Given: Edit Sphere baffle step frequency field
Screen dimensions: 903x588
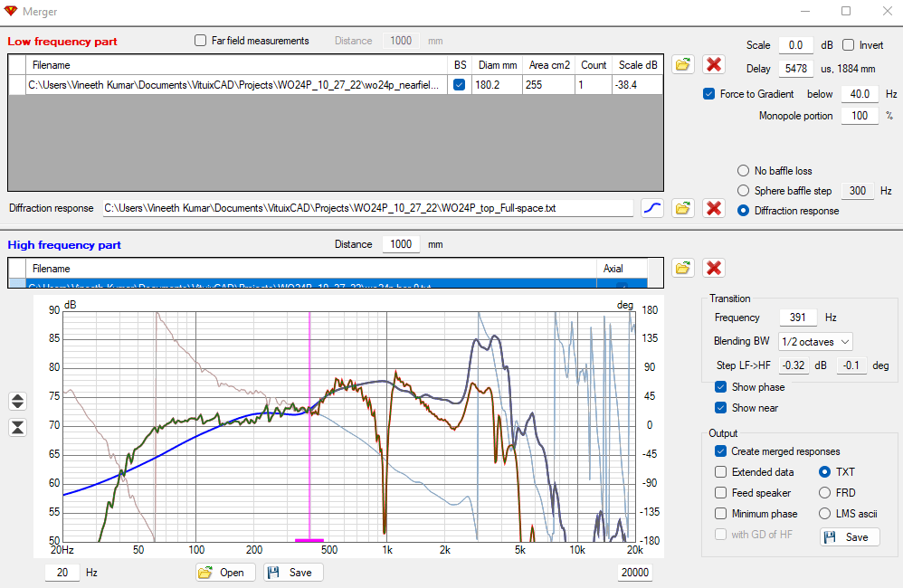Looking at the screenshot, I should [x=858, y=191].
